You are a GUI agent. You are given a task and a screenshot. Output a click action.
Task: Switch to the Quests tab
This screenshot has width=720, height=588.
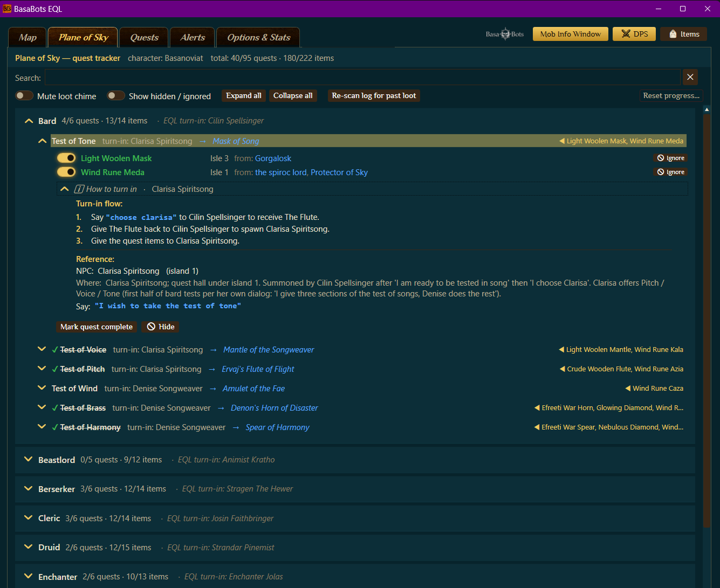(144, 37)
